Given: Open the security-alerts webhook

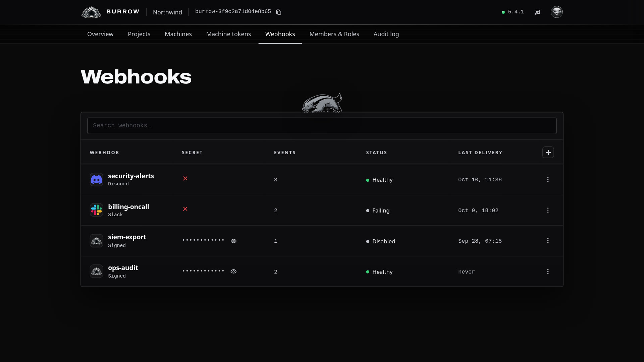Looking at the screenshot, I should [x=131, y=176].
